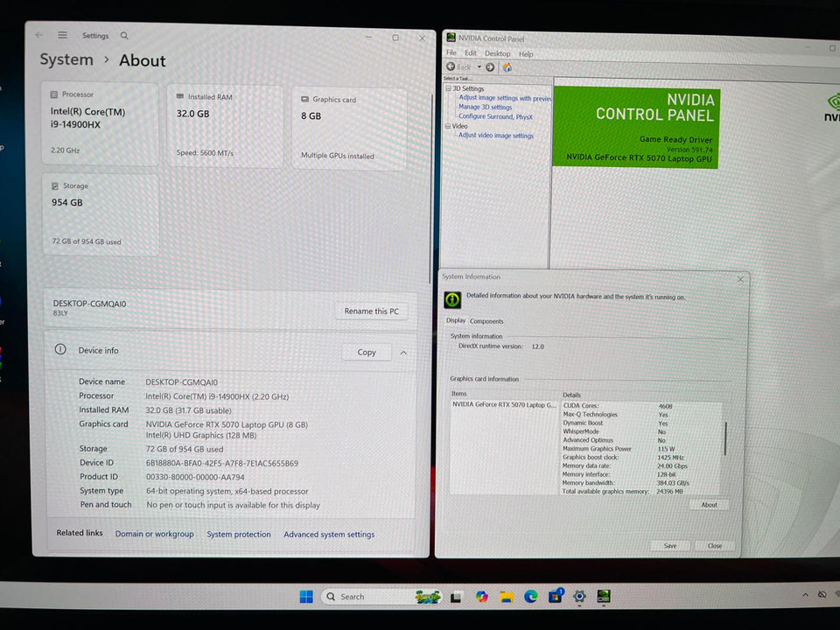Click the Device ID value text
The width and height of the screenshot is (840, 630).
(x=221, y=463)
